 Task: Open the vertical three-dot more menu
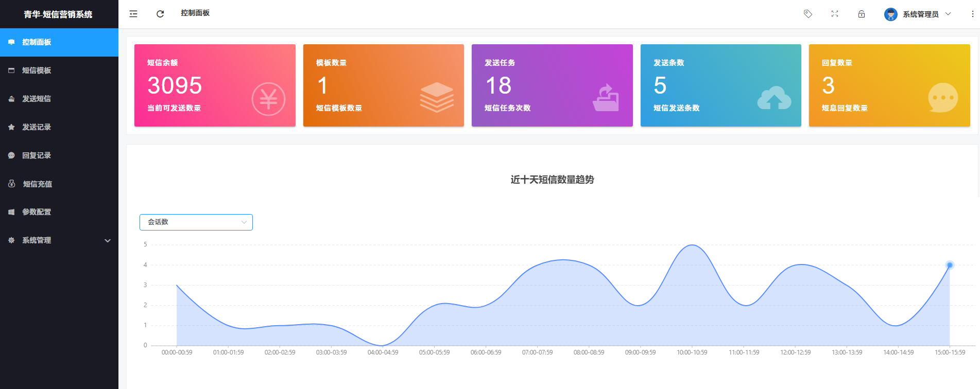(x=972, y=14)
